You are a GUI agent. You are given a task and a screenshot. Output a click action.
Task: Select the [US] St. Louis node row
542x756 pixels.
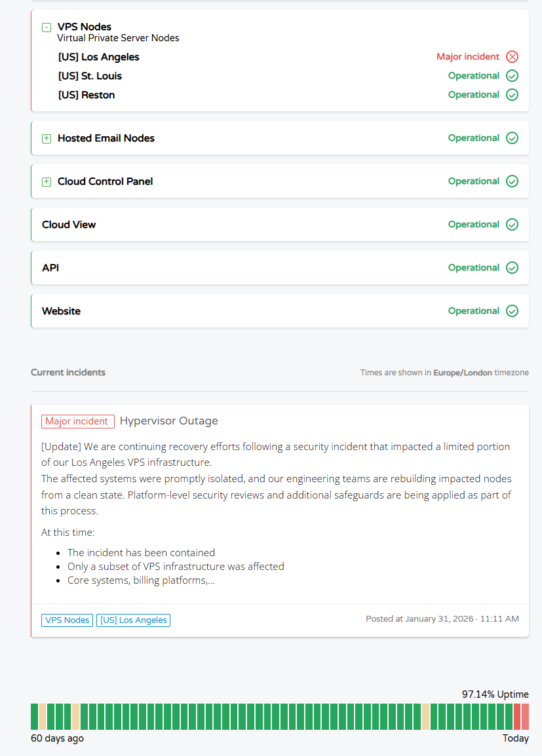tap(288, 76)
